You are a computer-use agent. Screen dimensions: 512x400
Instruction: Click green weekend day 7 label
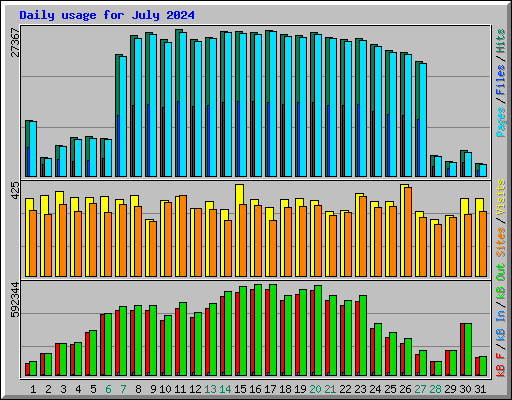click(x=123, y=389)
